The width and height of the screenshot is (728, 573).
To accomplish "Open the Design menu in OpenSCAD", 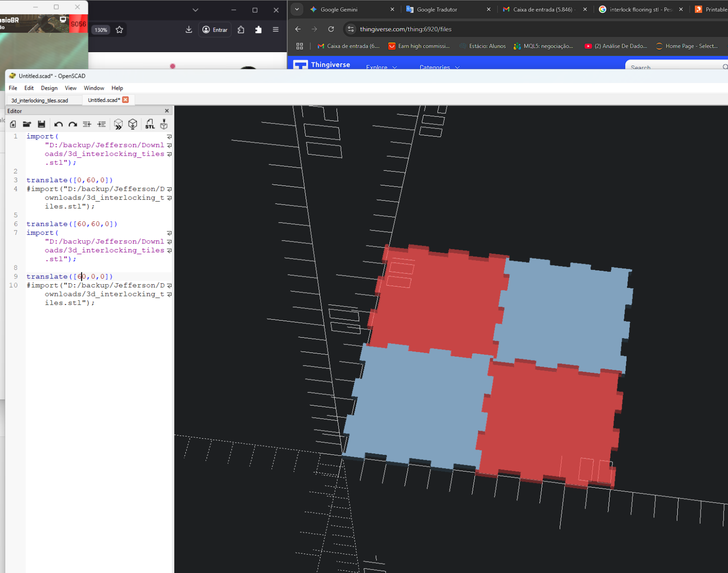I will click(49, 88).
